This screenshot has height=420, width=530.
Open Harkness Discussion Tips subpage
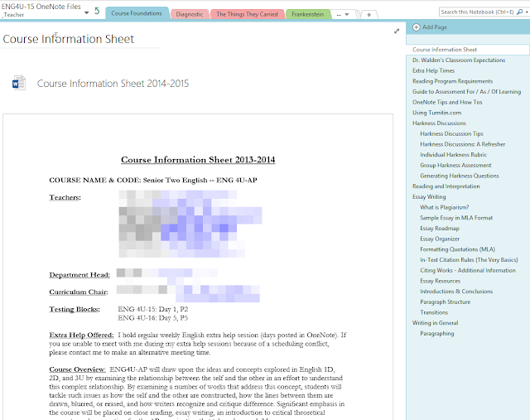(x=451, y=133)
